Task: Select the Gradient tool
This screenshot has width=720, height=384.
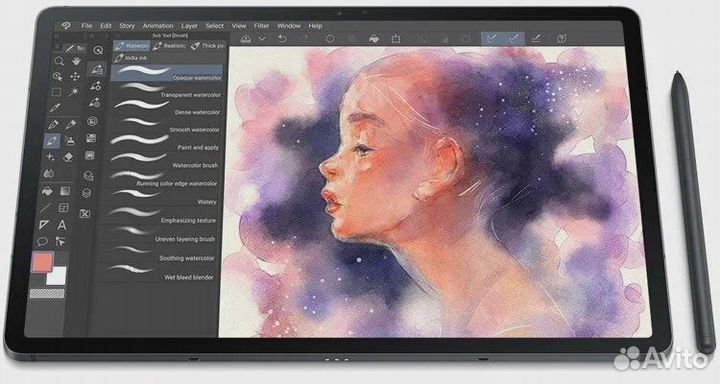Action: click(x=65, y=191)
